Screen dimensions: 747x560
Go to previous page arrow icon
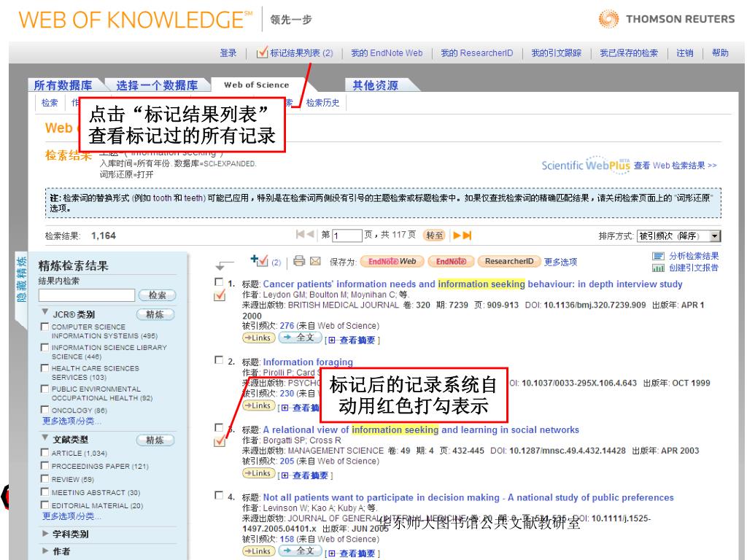coord(310,234)
